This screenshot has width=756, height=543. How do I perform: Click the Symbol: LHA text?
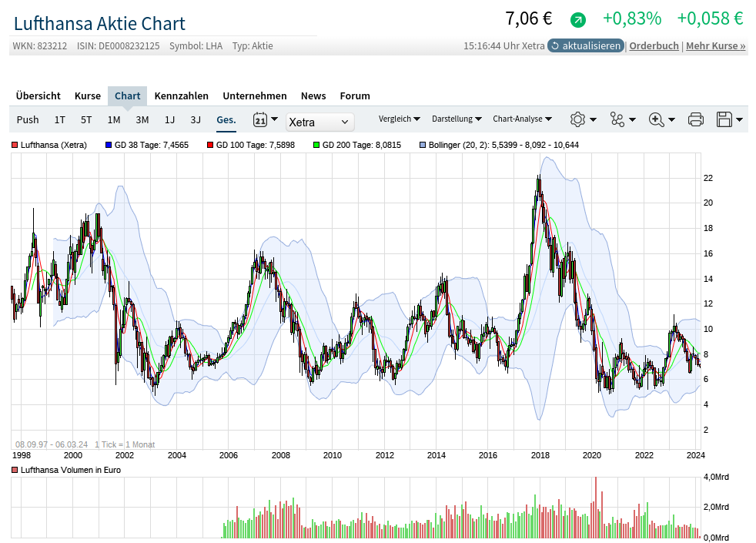(196, 45)
